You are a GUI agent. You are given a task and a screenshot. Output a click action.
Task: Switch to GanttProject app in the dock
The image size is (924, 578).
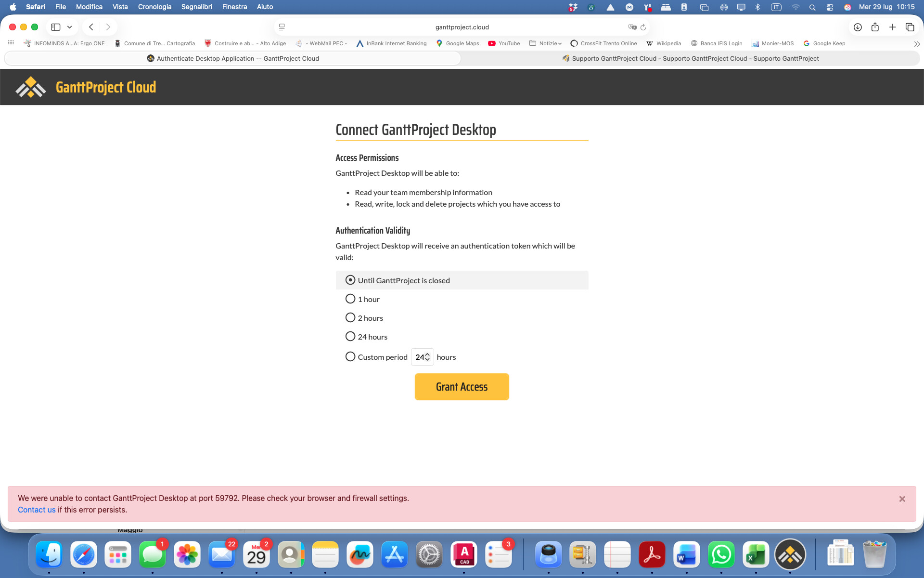pos(790,554)
